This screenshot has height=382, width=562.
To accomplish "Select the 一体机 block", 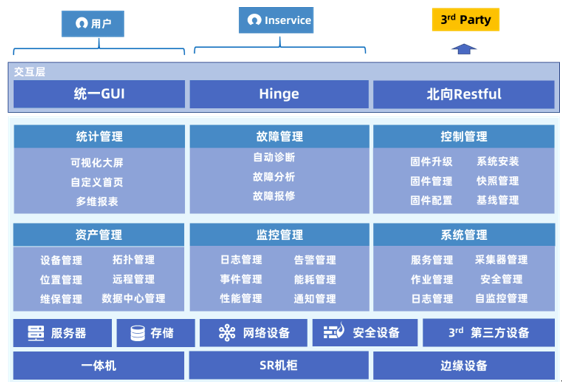I will click(x=99, y=366).
